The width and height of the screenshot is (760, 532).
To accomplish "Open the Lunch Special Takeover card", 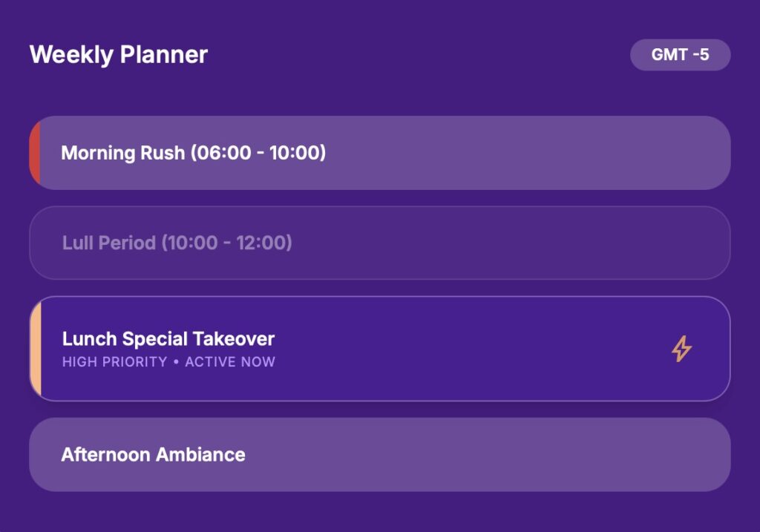I will click(380, 349).
